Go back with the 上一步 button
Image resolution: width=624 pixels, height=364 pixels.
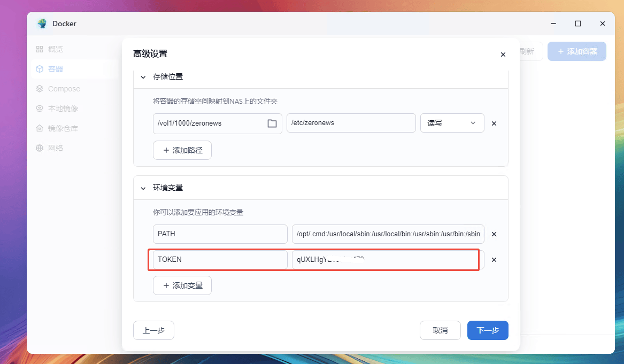(x=153, y=330)
